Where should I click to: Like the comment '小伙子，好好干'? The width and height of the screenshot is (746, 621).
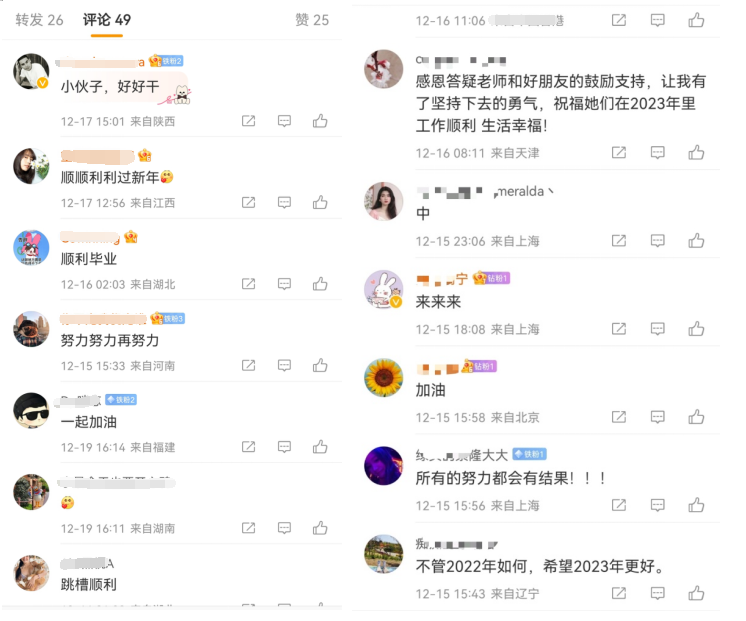point(320,121)
